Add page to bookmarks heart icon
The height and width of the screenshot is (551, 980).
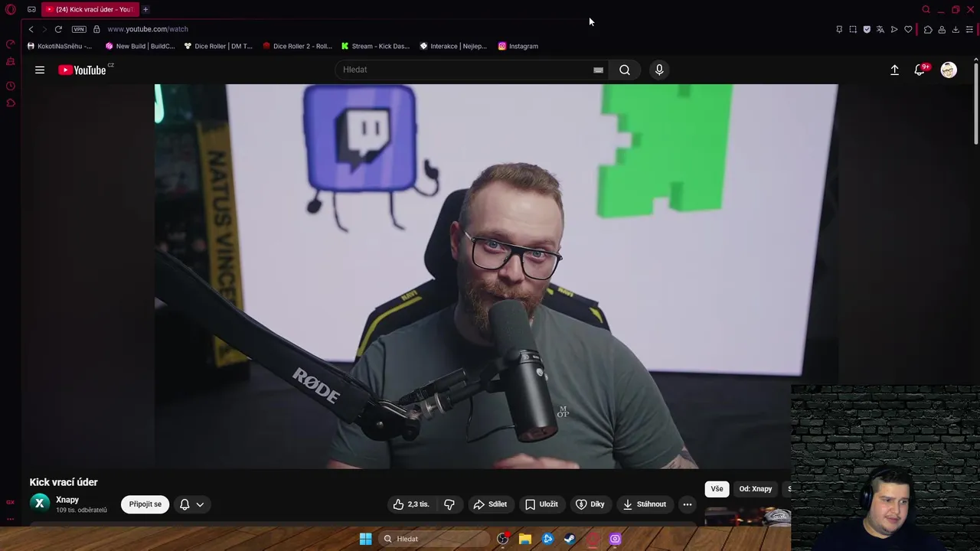point(908,29)
